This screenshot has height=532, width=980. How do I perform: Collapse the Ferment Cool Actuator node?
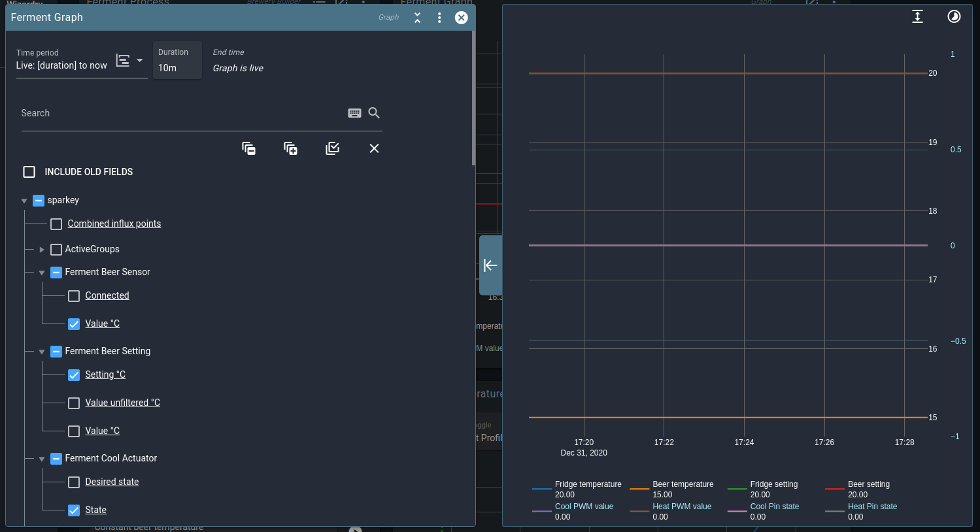(42, 459)
